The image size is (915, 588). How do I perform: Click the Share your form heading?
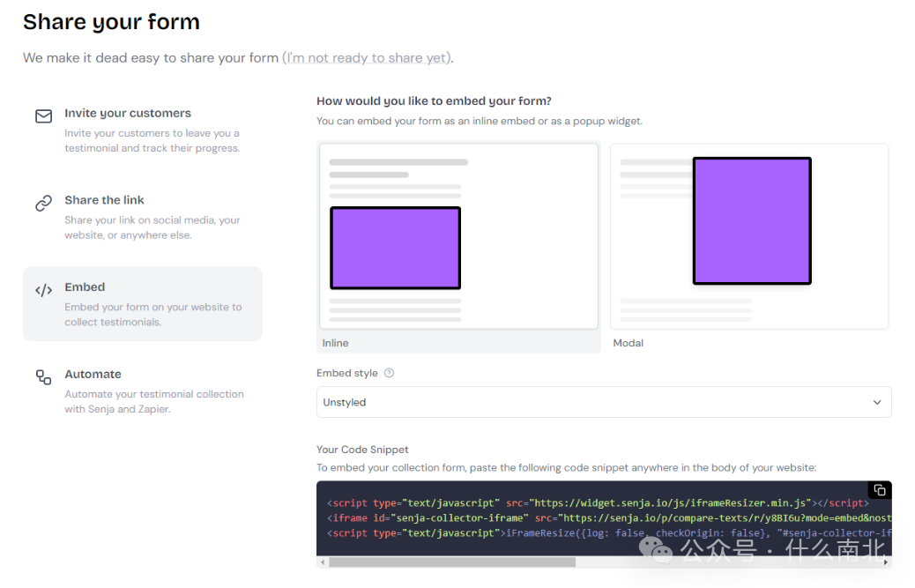(111, 22)
